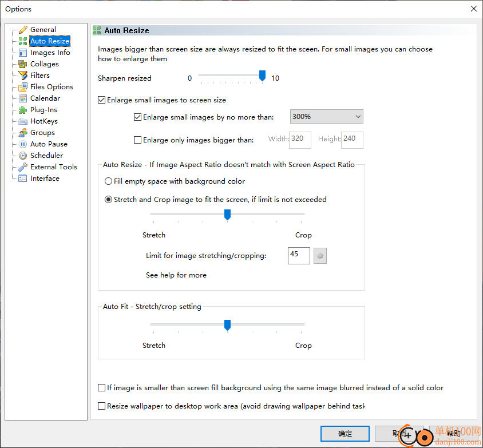The height and width of the screenshot is (448, 483).
Task: Click the Sharpen resized slider
Action: pos(231,76)
